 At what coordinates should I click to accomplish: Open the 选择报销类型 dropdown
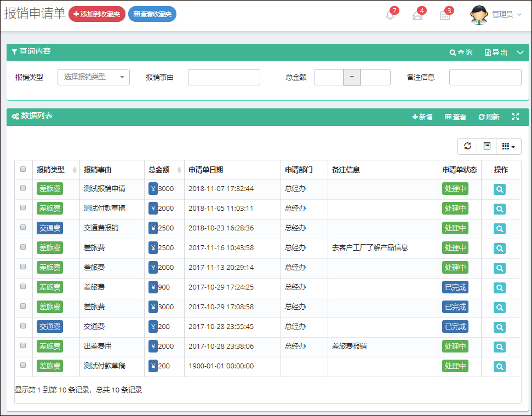point(94,77)
